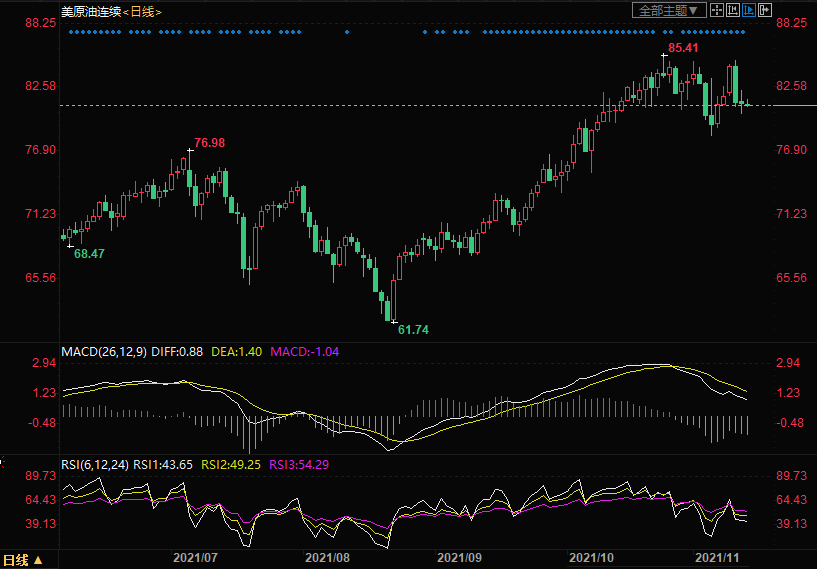Click the 76.98 peak price label

tap(210, 143)
